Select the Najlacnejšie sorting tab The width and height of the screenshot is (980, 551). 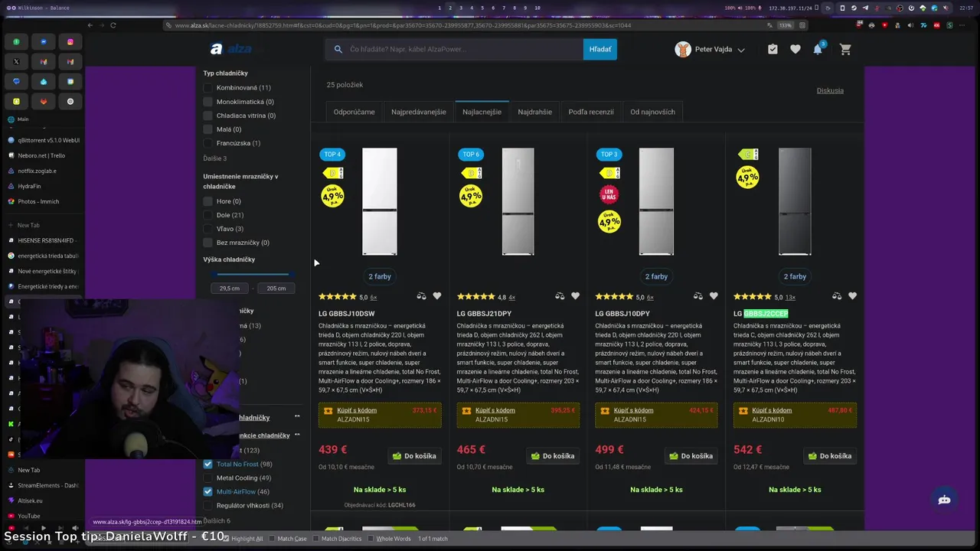pyautogui.click(x=482, y=112)
